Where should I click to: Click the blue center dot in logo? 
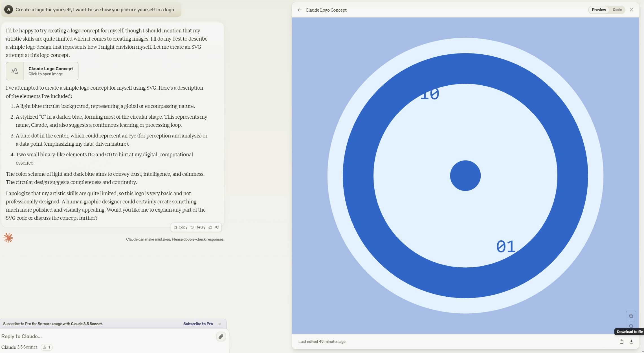[x=465, y=176]
